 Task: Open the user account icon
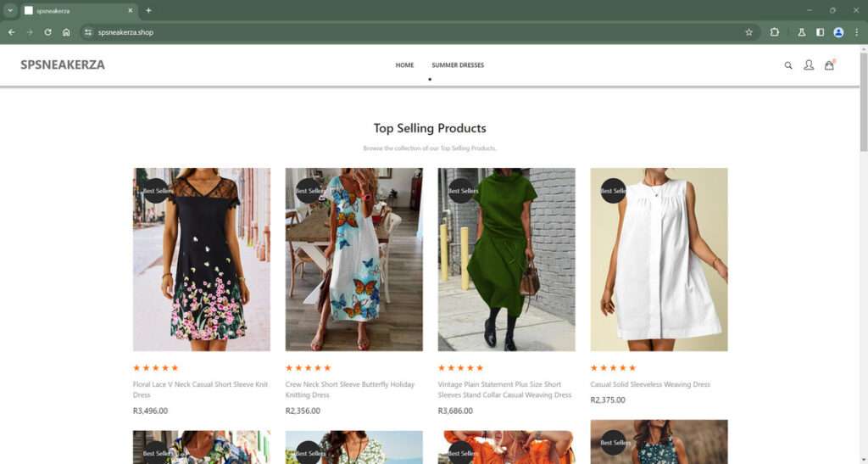pos(809,65)
